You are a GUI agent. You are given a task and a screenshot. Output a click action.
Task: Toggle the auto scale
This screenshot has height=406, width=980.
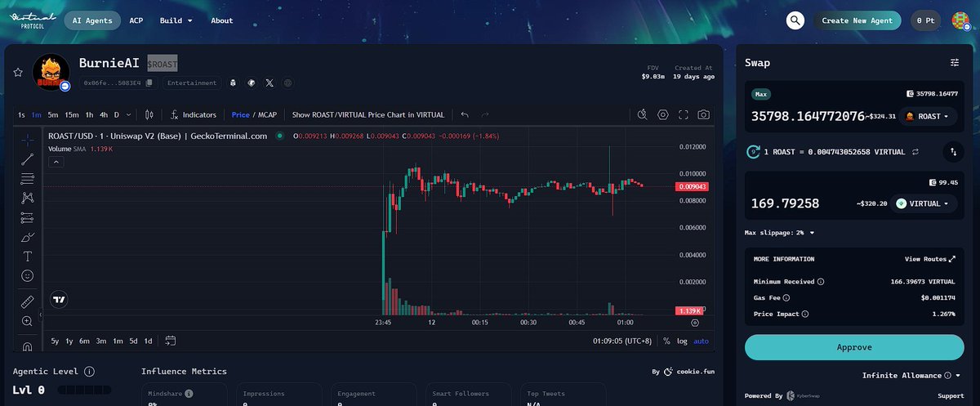(702, 341)
